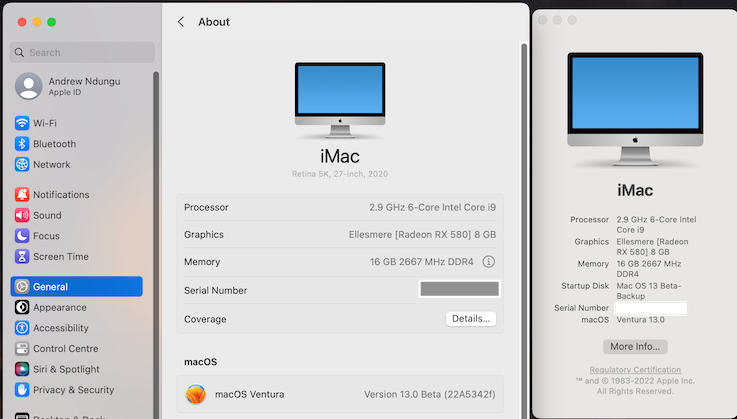Click '2.9 GHz 6-Core Intel Core i9' in settings
Viewport: 737px width, 419px height.
coord(432,207)
